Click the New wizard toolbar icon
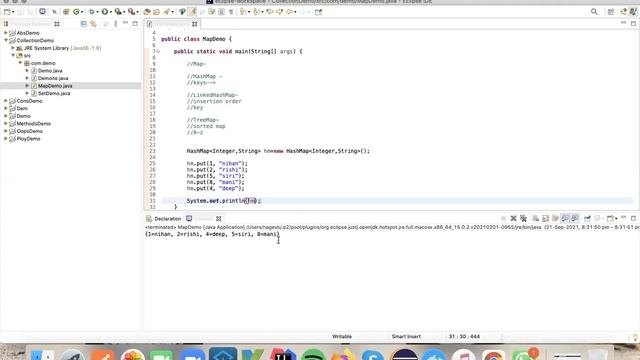The height and width of the screenshot is (360, 640). (x=7, y=12)
